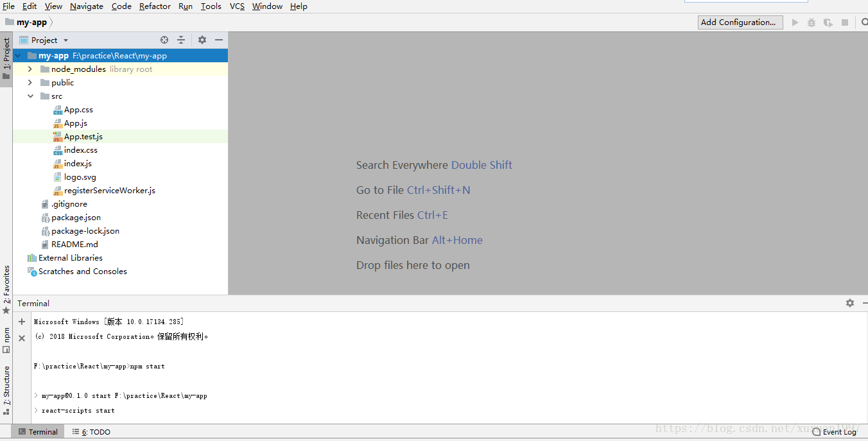Screen dimensions: 868x441
Task: Click Collapse All in Project panel
Action: tap(181, 40)
